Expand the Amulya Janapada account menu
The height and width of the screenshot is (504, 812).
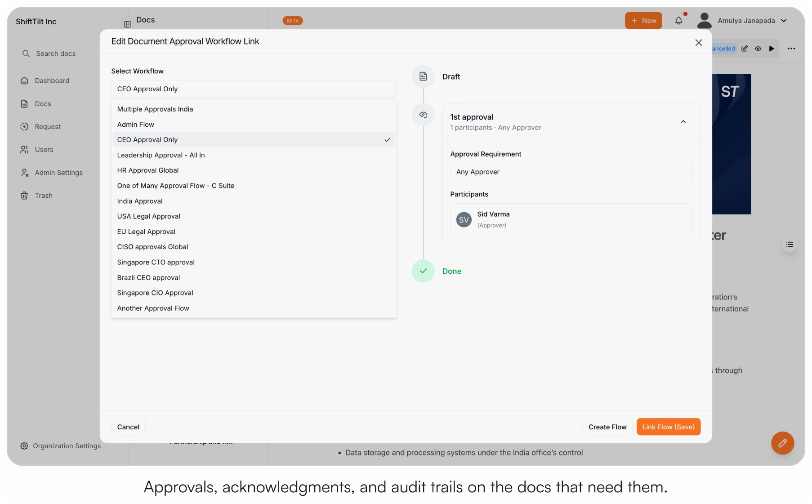pyautogui.click(x=752, y=21)
